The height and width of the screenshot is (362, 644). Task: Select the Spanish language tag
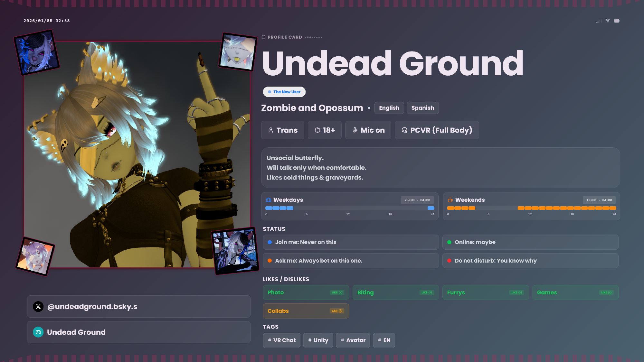tap(422, 108)
